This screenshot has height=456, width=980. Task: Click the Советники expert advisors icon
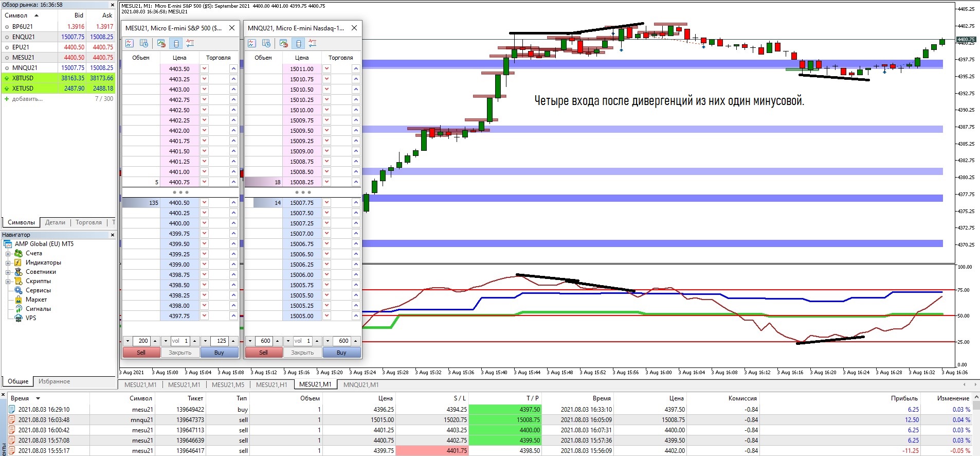click(19, 272)
